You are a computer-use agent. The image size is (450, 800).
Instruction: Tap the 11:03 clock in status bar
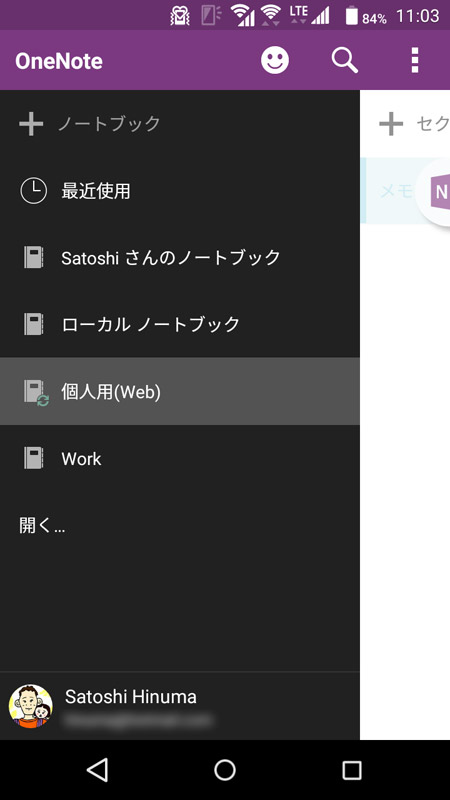point(417,16)
